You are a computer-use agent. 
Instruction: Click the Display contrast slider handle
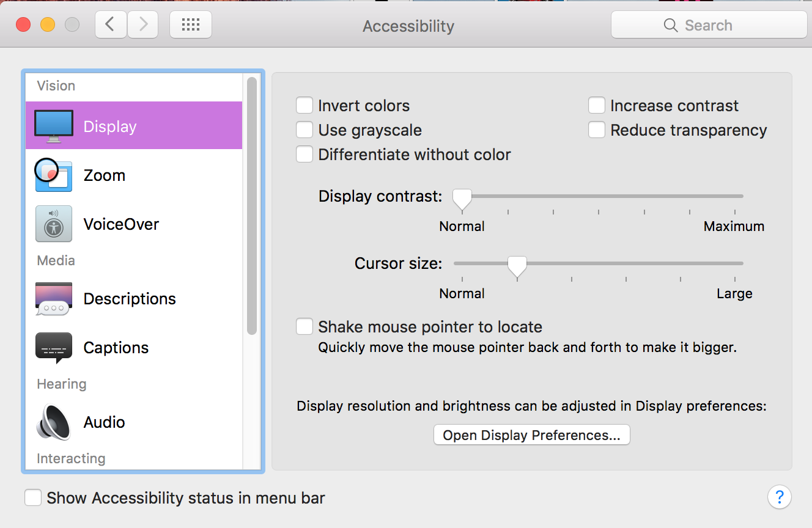[462, 198]
